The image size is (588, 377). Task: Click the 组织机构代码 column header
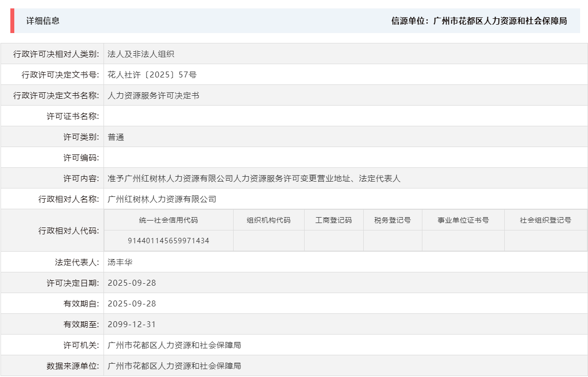269,220
